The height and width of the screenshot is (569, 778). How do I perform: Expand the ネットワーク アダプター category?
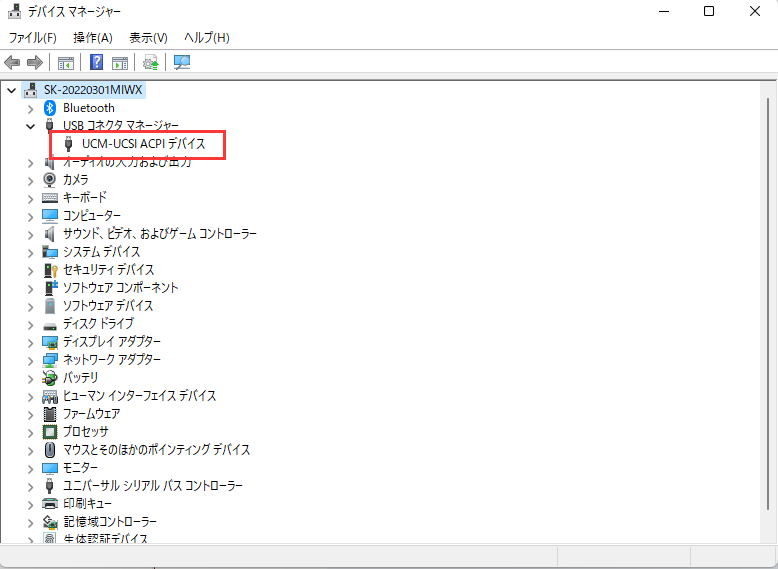coord(30,360)
